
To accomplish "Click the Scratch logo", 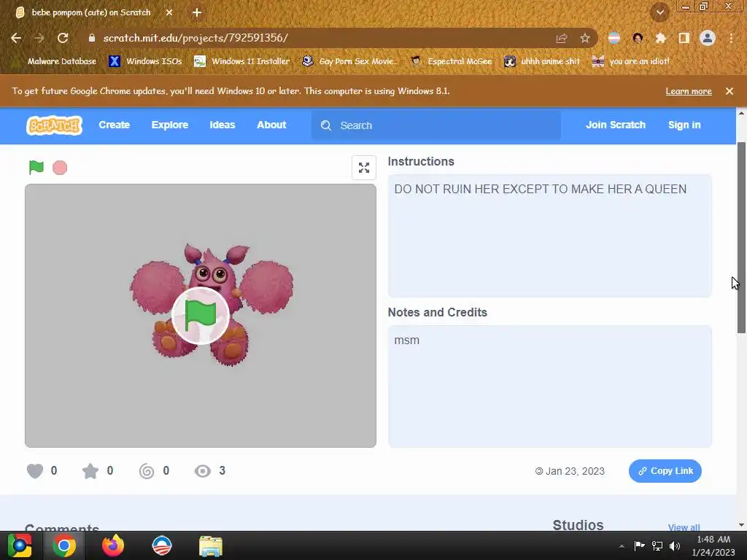I will (54, 125).
